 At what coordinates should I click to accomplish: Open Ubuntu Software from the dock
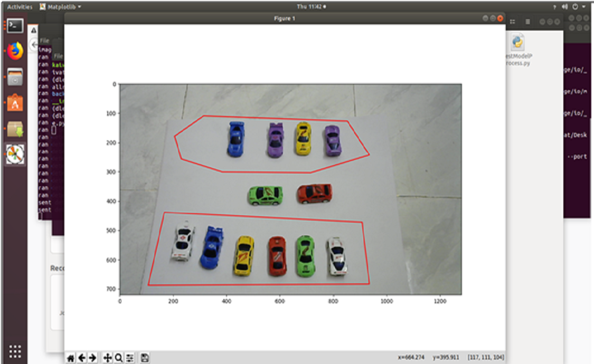point(15,102)
